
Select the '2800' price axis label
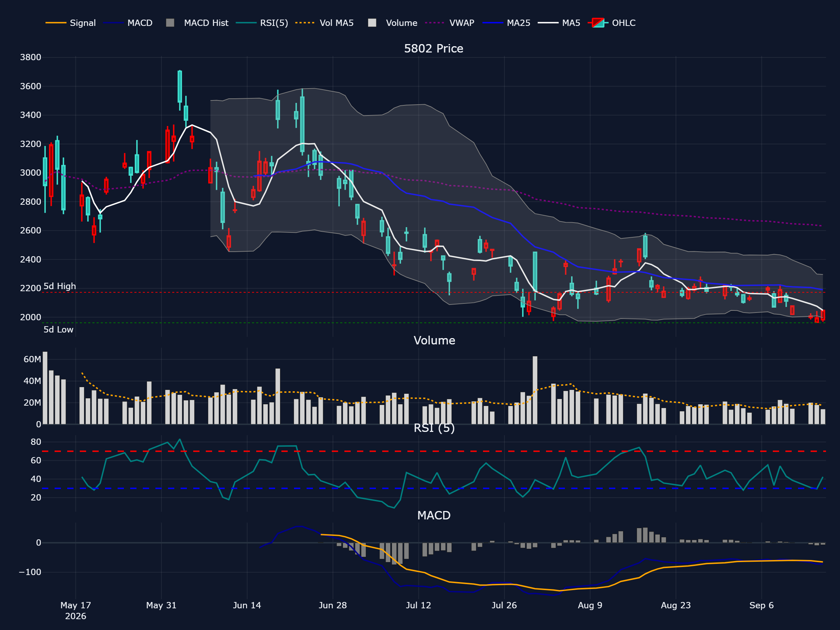click(x=31, y=202)
